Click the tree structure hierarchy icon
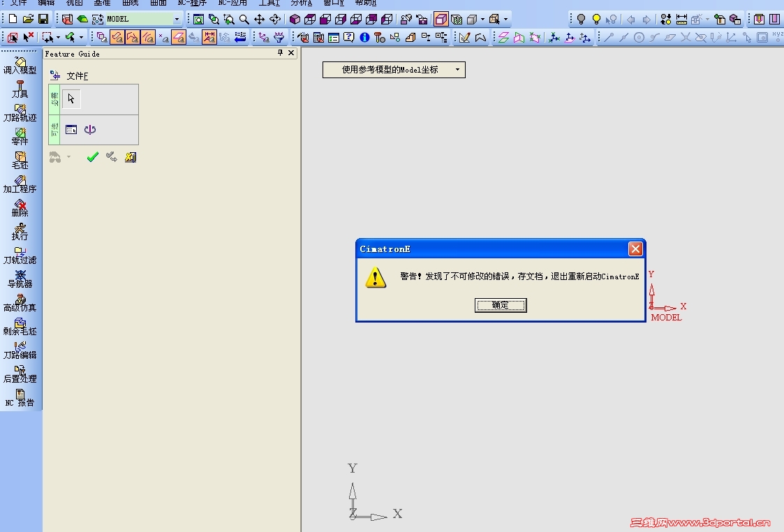The image size is (784, 532). [x=441, y=38]
